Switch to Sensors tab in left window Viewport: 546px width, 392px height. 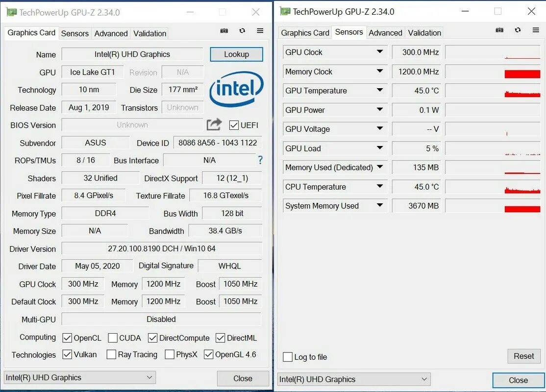click(74, 33)
